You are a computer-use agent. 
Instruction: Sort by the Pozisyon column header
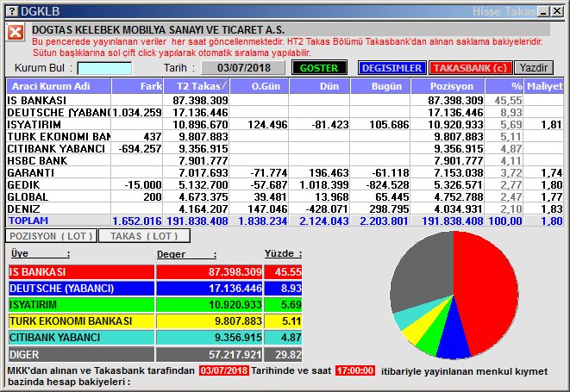coord(448,86)
